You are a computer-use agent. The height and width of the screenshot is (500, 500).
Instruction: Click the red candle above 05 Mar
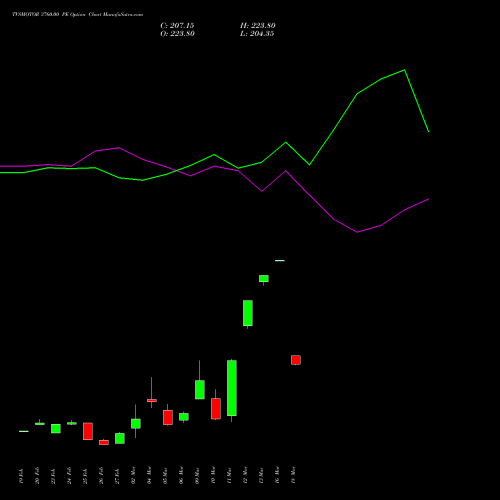point(168,417)
